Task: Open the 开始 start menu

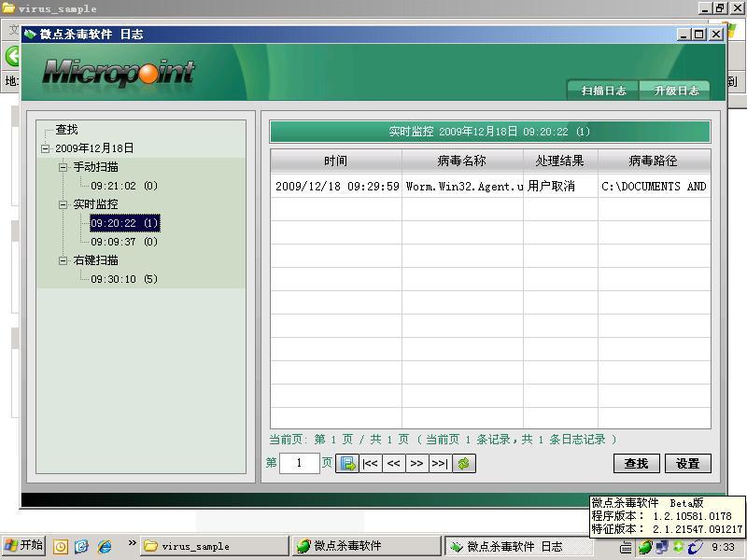Action: click(23, 546)
